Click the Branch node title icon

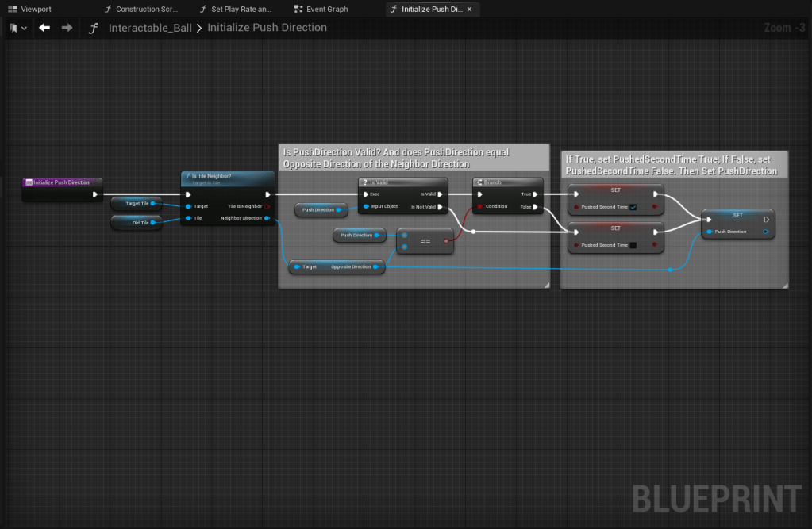click(479, 182)
